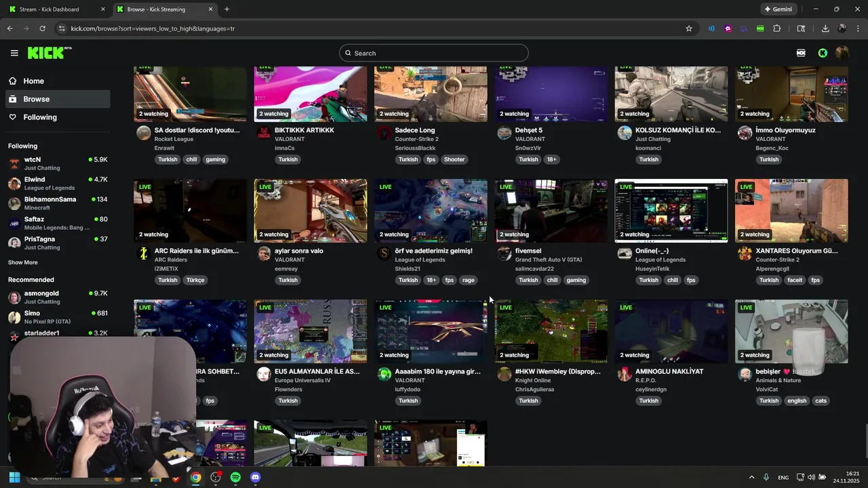Open wtcN channel in Following list
868x488 pixels.
pos(58,163)
